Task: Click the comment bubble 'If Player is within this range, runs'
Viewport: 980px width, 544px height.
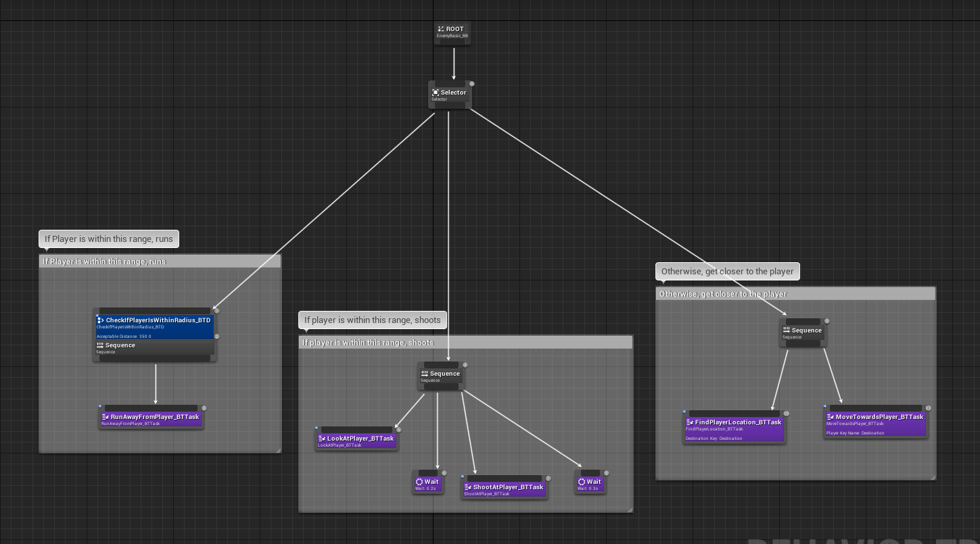Action: tap(109, 239)
